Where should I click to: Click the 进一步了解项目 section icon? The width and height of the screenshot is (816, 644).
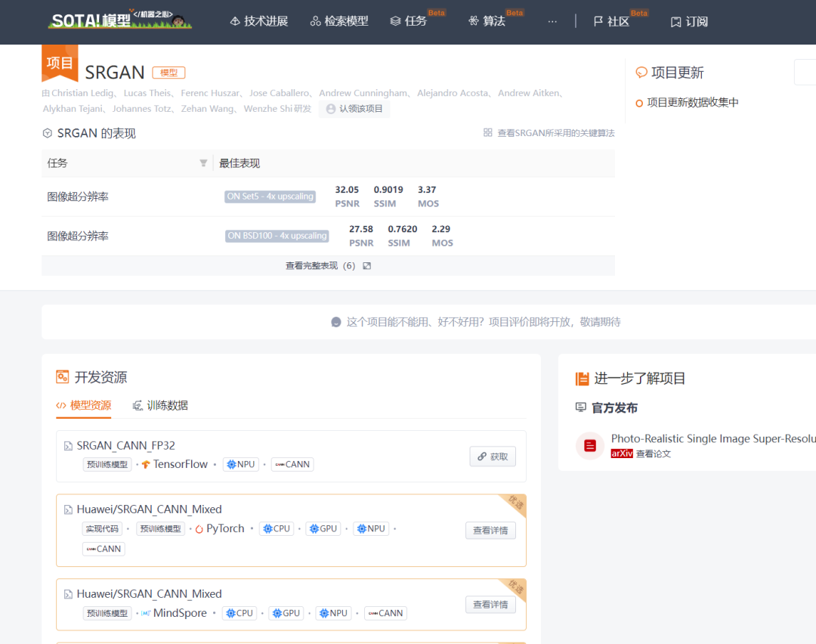582,379
